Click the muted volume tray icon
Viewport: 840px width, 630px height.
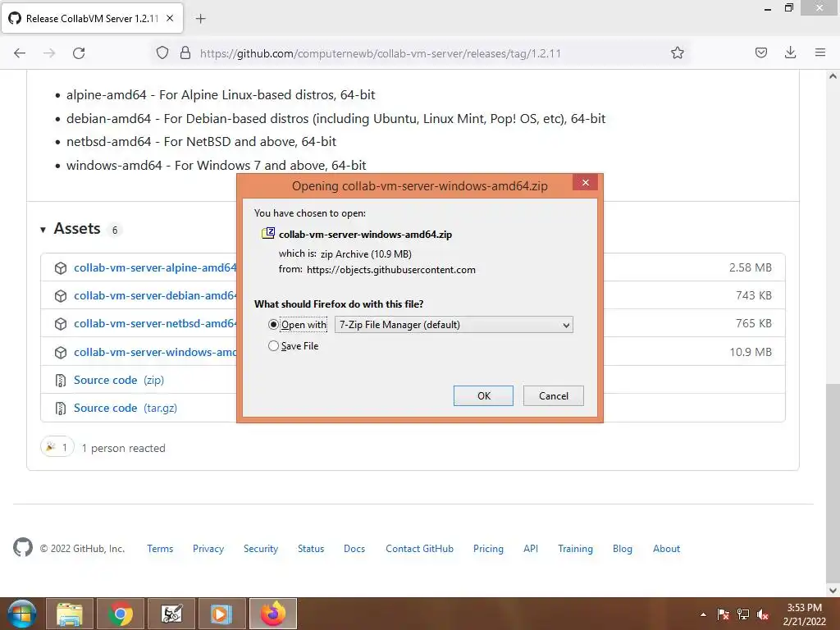tap(763, 614)
